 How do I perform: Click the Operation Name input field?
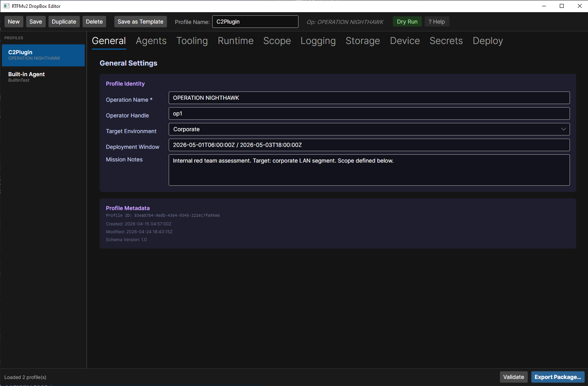coord(369,98)
